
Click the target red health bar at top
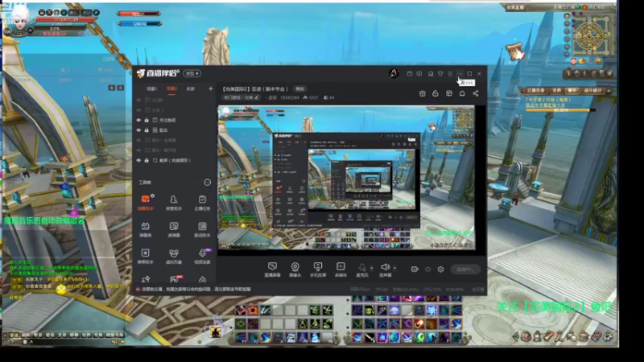(x=138, y=14)
